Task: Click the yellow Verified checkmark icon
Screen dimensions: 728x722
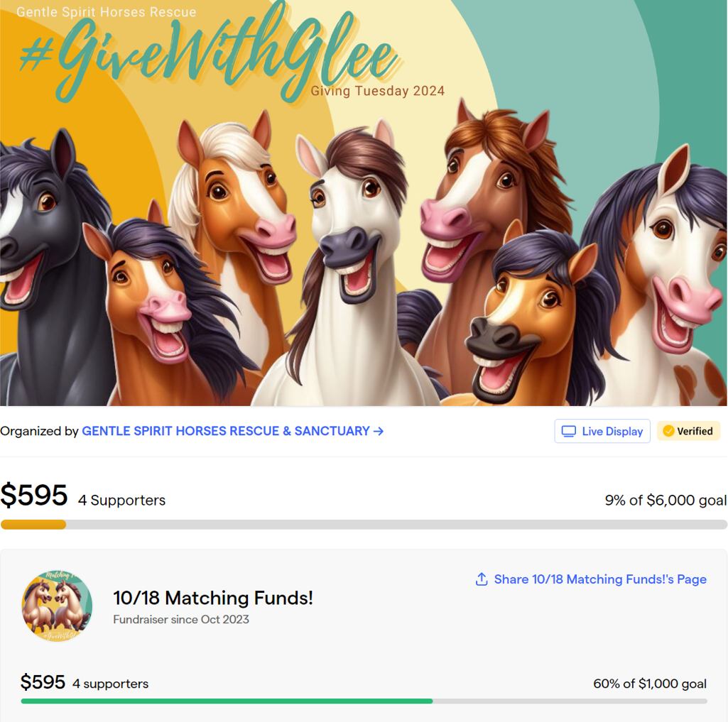Action: 668,431
